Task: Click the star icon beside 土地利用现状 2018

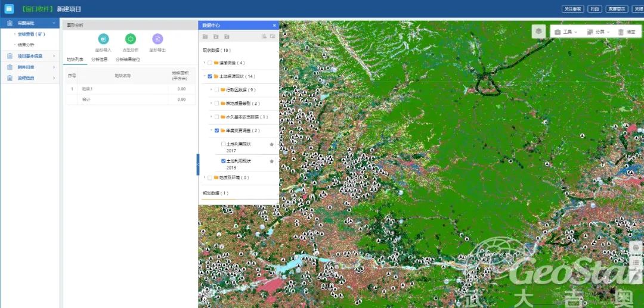Action: click(x=272, y=161)
